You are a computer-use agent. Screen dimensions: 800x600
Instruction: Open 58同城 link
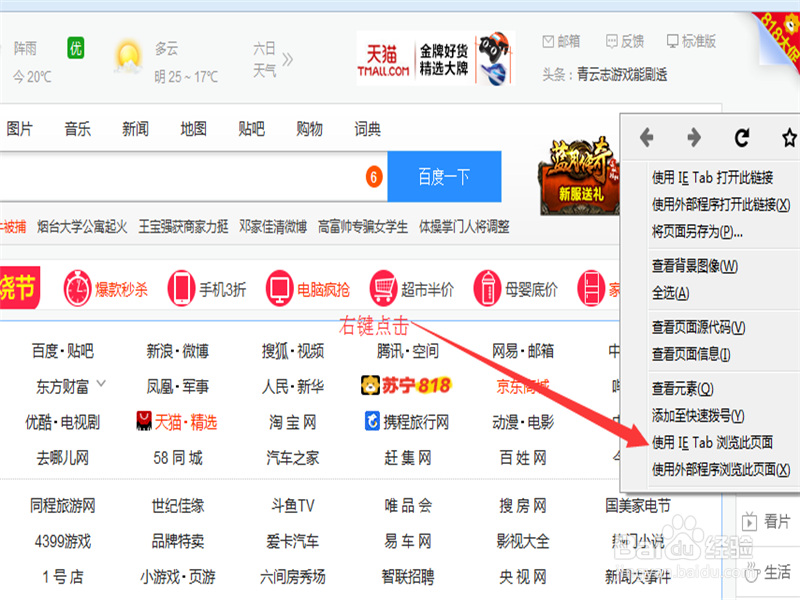tap(178, 458)
